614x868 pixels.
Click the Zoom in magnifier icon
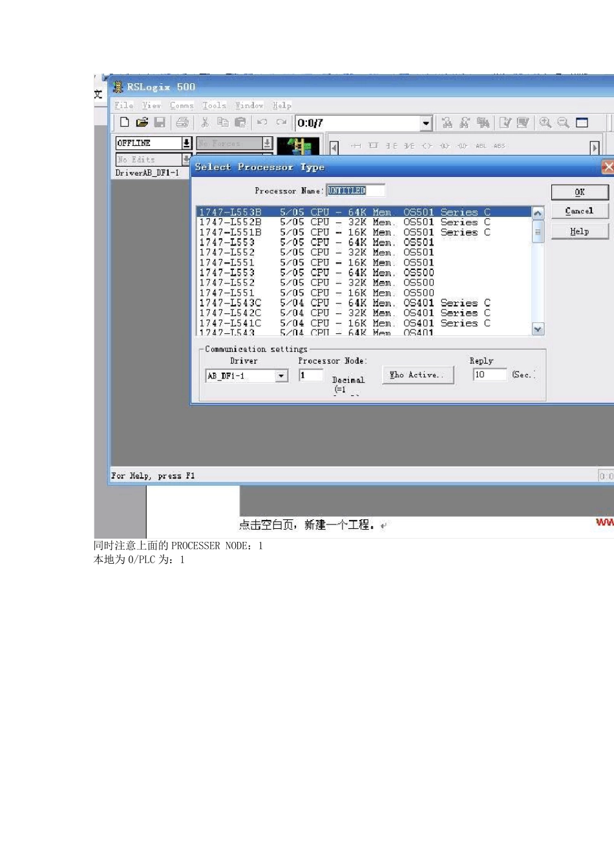(x=545, y=123)
